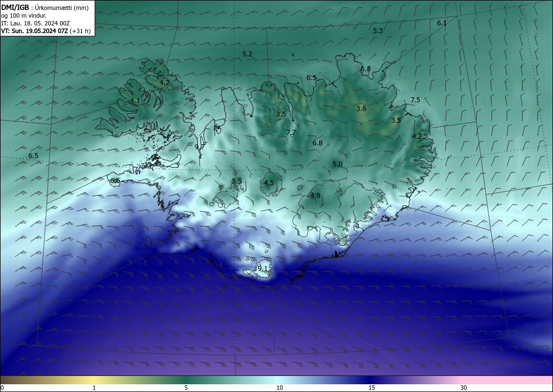Click the 0 tick on the color scale
The image size is (553, 392).
(2, 388)
